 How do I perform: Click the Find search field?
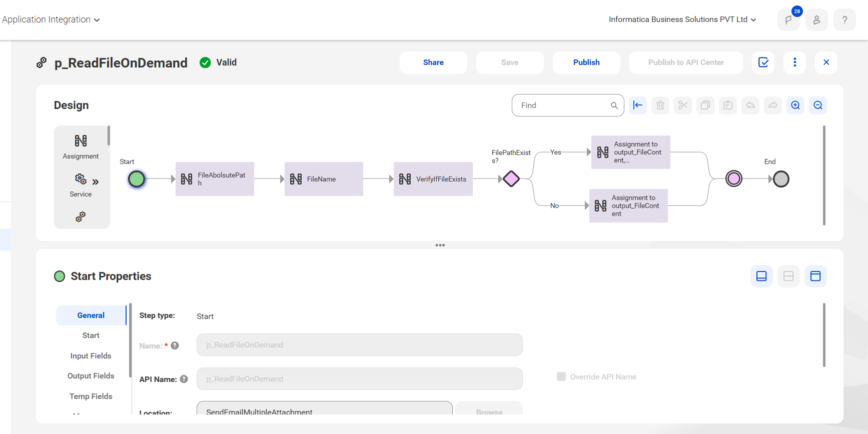pyautogui.click(x=568, y=105)
